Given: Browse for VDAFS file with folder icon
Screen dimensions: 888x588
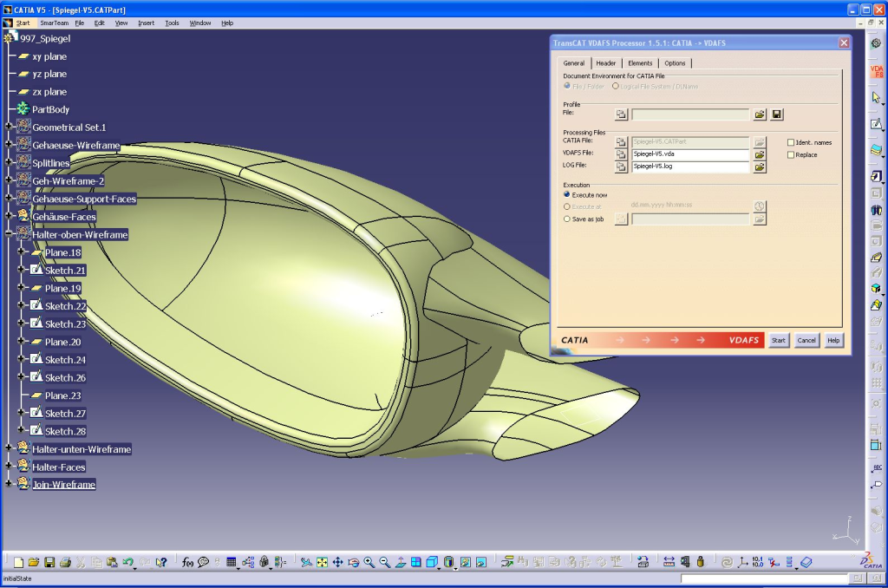Looking at the screenshot, I should point(760,154).
